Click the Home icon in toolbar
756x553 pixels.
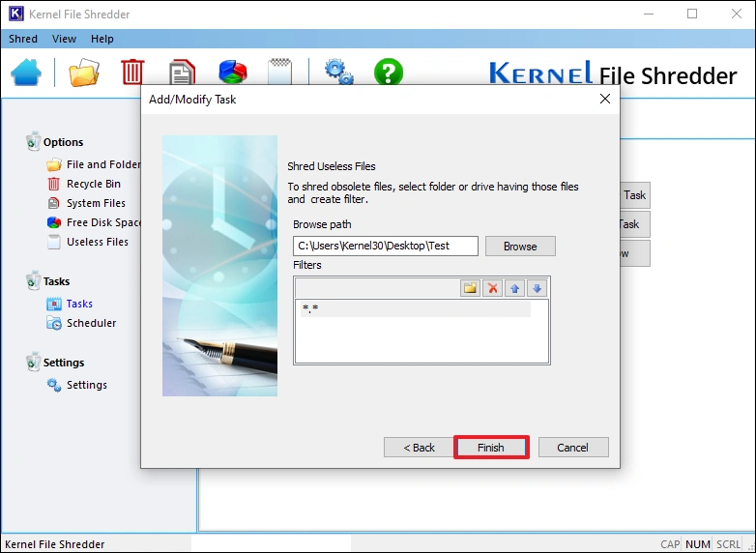click(27, 73)
